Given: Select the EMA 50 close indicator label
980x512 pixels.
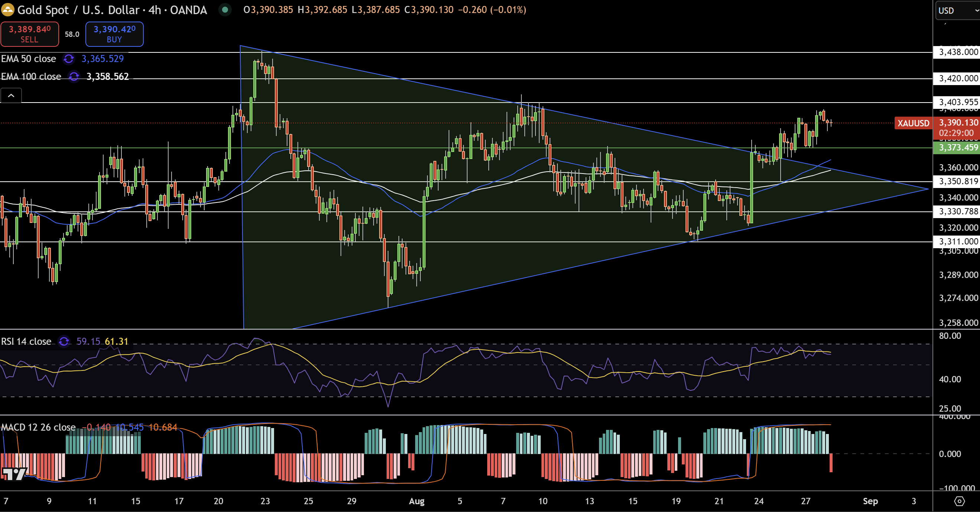Looking at the screenshot, I should tap(29, 59).
